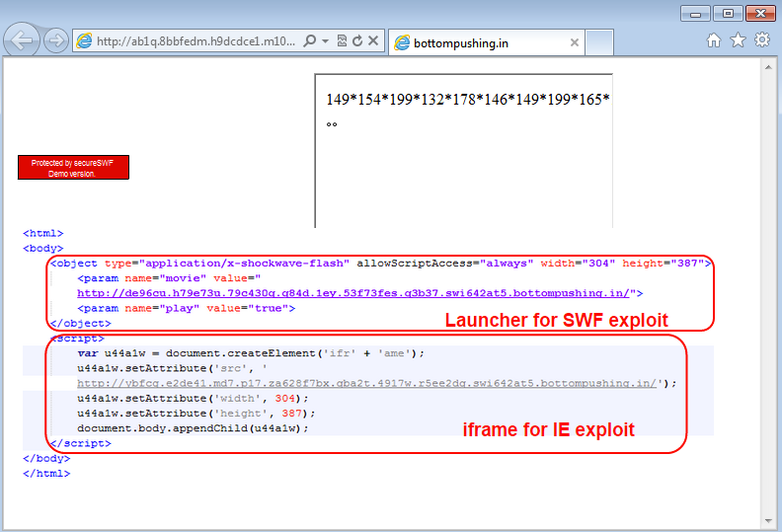The image size is (782, 532).
Task: Click the opening <body> tag text
Action: (42, 249)
